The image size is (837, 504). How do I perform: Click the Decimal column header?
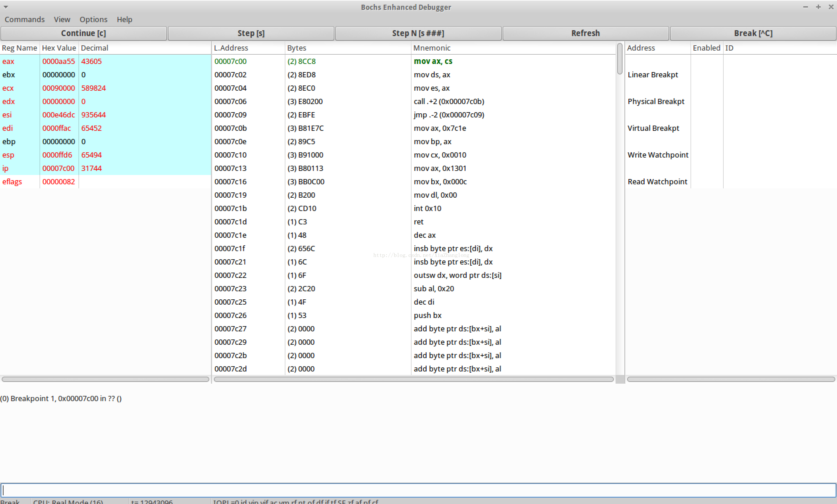145,48
